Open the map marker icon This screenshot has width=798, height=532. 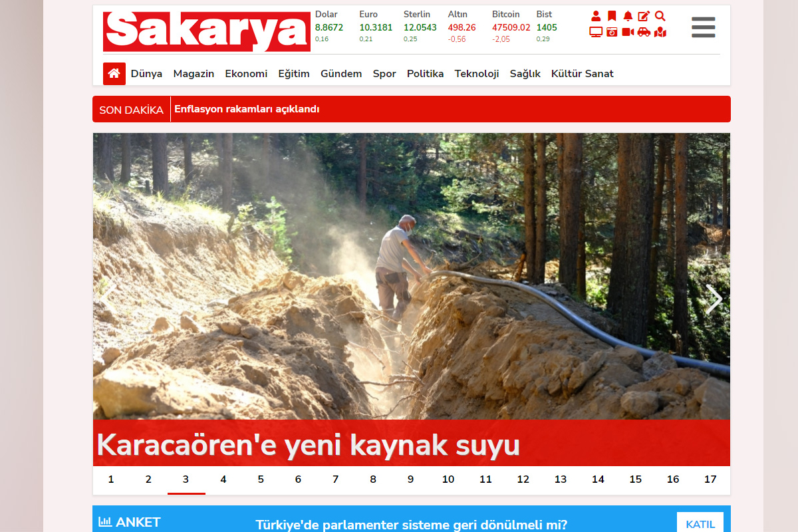tap(660, 32)
